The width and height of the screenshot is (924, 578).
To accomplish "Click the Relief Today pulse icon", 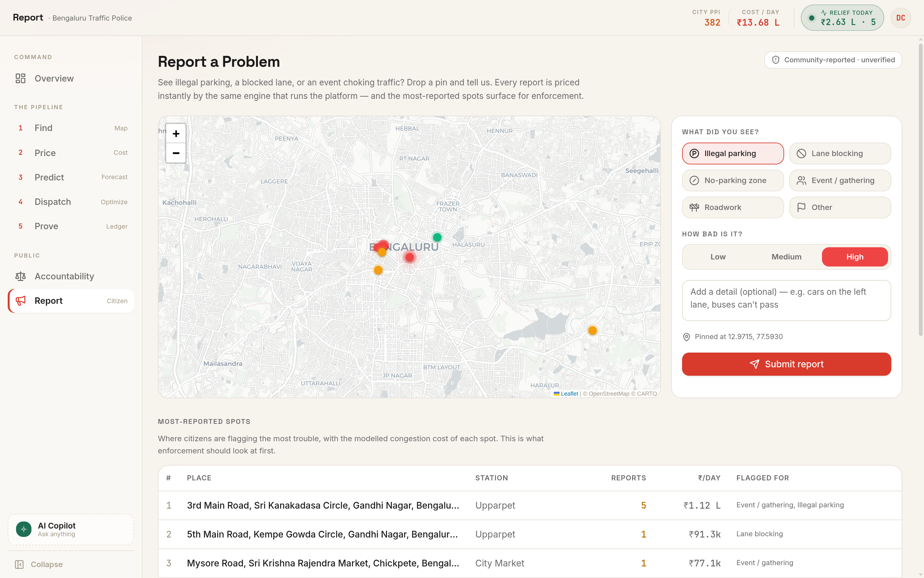I will click(824, 13).
